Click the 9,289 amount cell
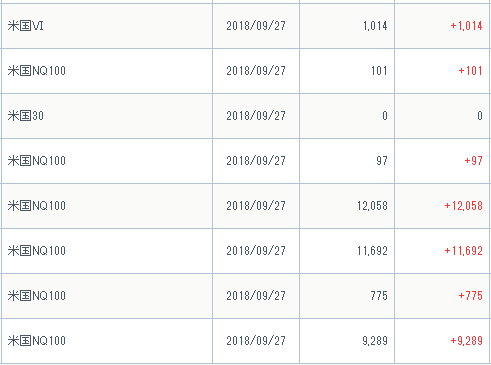491x365 pixels. pos(375,341)
